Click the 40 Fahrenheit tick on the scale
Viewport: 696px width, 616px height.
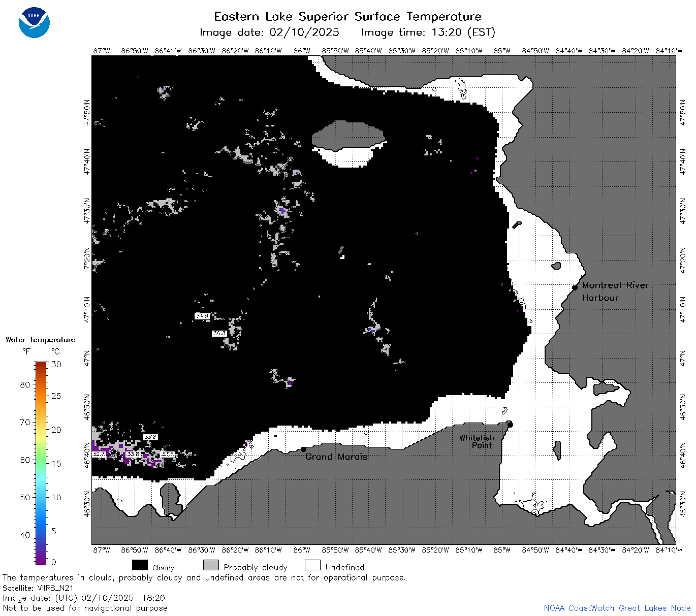pos(25,535)
